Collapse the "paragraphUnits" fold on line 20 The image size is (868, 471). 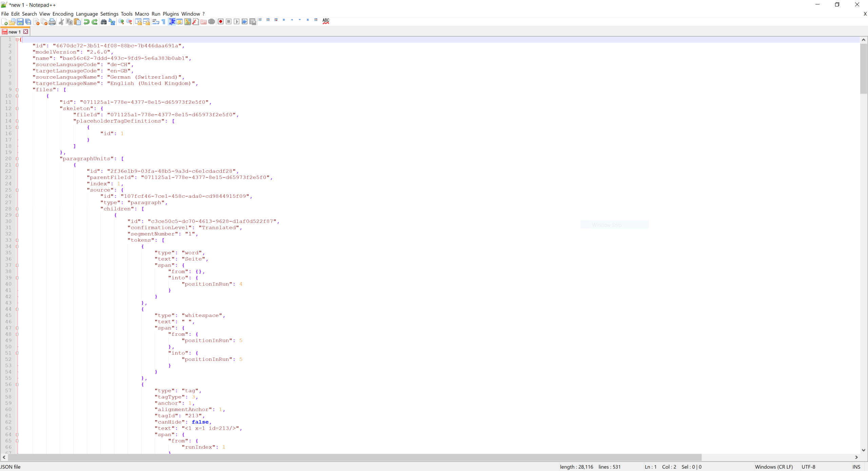17,159
